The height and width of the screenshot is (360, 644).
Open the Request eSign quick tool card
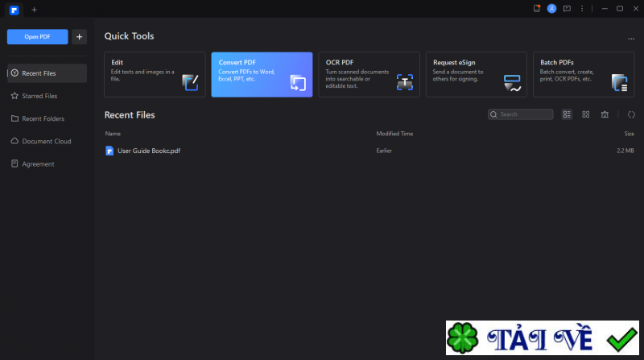point(476,74)
